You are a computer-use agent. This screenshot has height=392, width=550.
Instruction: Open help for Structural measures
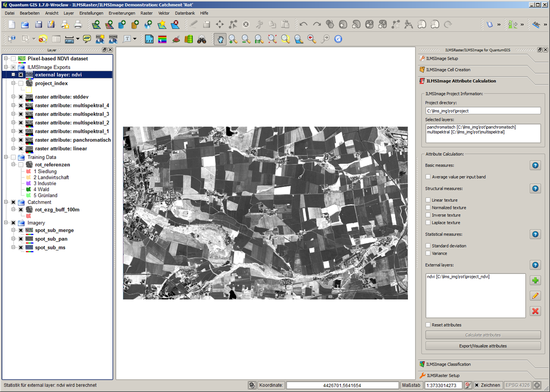point(535,189)
